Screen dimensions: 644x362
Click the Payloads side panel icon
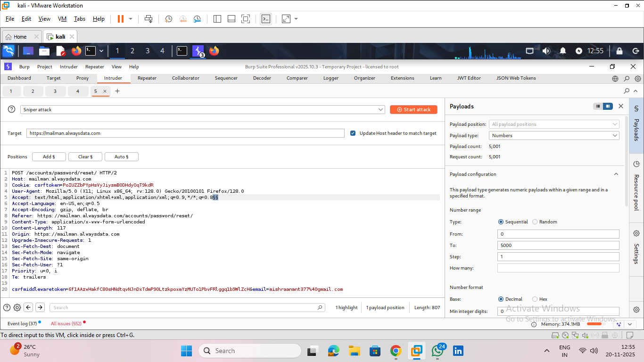[x=636, y=108]
